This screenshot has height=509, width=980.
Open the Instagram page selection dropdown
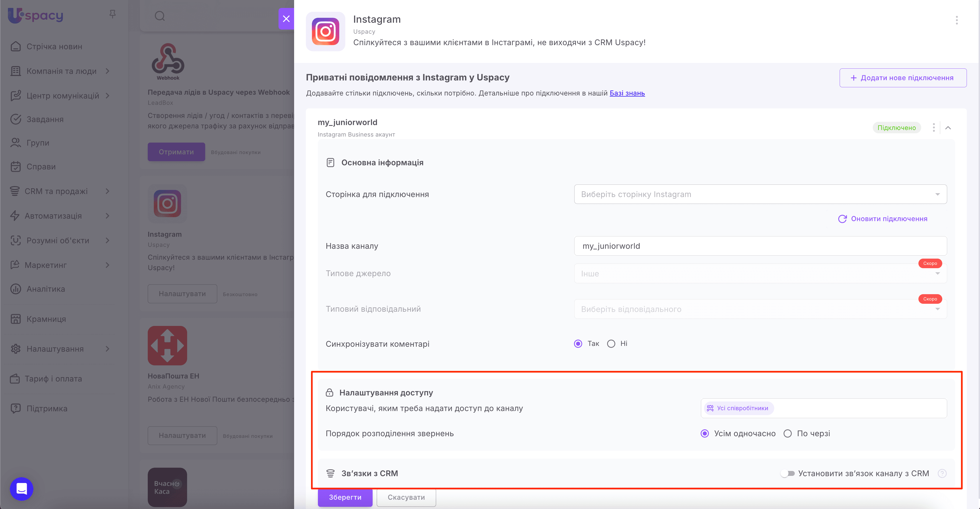760,194
